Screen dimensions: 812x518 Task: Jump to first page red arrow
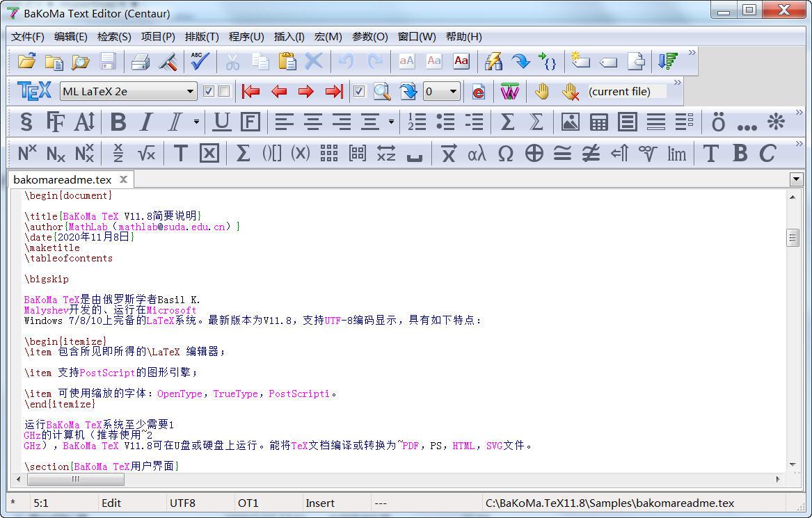pos(250,92)
